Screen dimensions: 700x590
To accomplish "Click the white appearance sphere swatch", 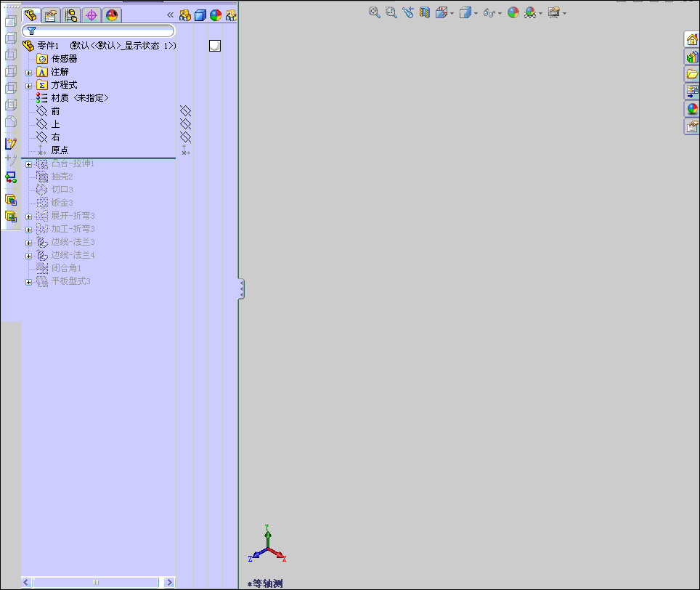I will point(215,44).
